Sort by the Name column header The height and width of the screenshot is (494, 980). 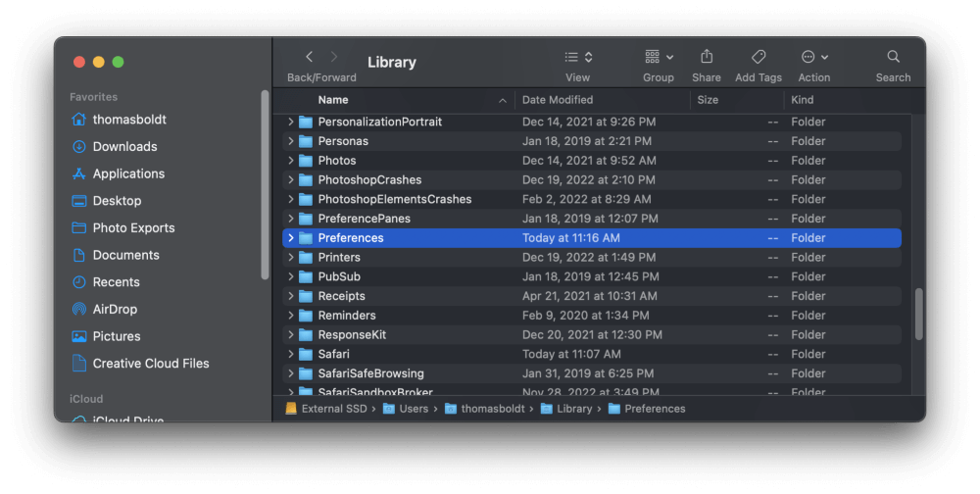click(x=333, y=100)
